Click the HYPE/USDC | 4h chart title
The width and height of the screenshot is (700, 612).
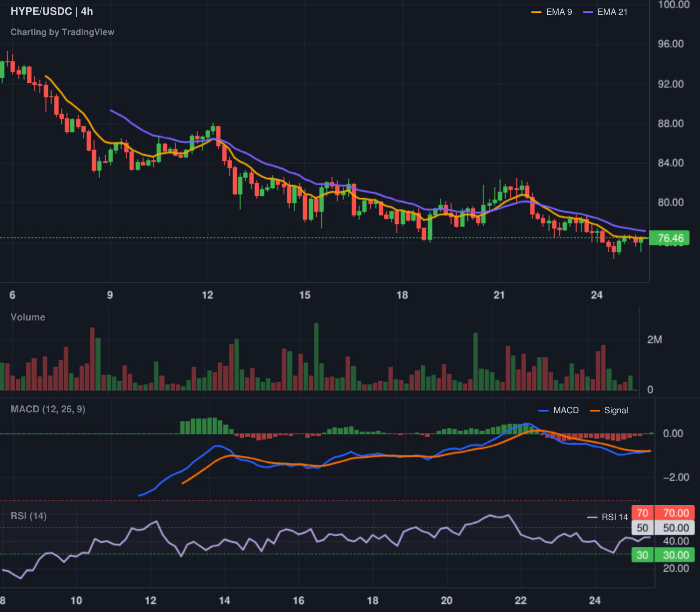[52, 11]
